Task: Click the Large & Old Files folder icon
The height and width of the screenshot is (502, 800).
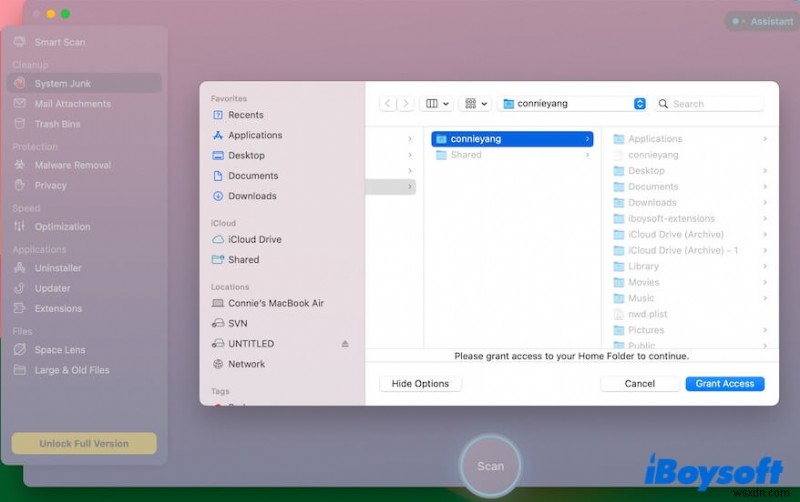Action: [19, 370]
